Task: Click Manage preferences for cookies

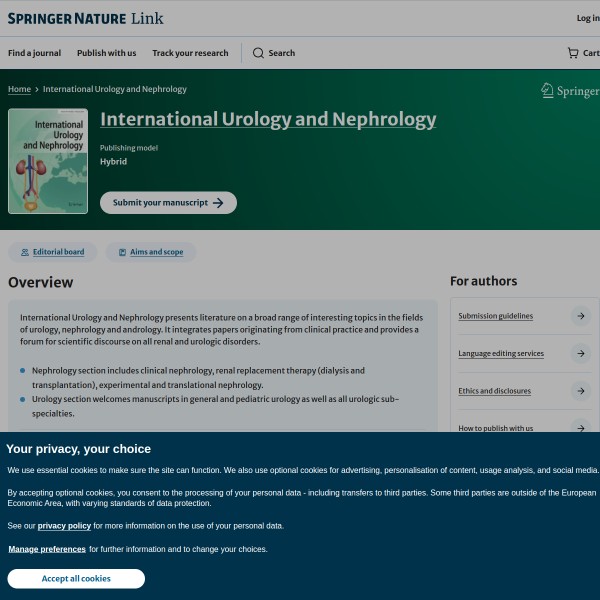Action: pos(47,549)
